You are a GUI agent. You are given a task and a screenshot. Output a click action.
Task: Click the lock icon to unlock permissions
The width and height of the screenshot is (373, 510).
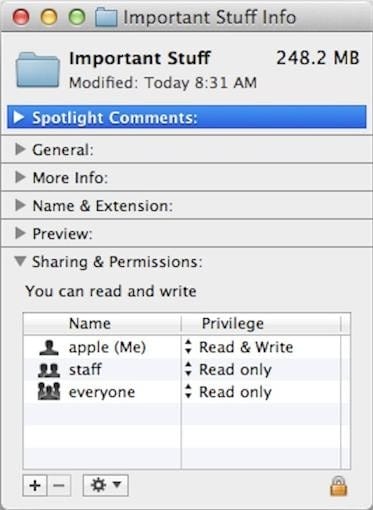pos(338,486)
